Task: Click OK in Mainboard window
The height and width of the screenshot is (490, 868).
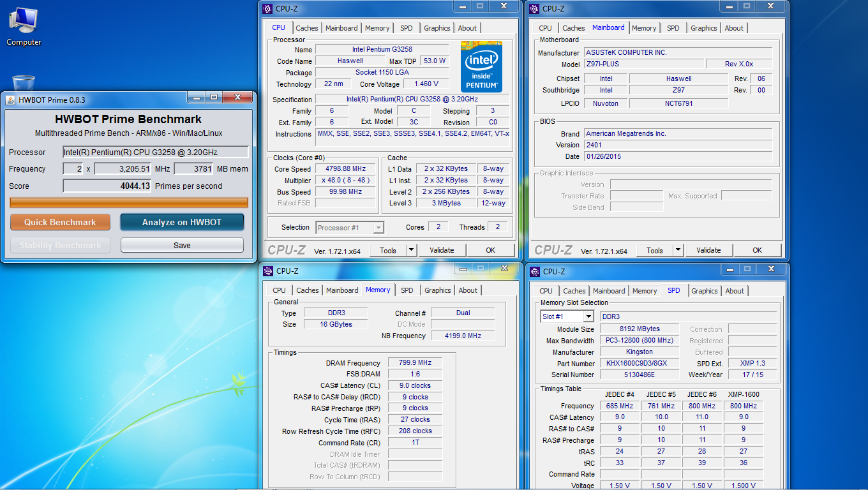Action: tap(758, 250)
